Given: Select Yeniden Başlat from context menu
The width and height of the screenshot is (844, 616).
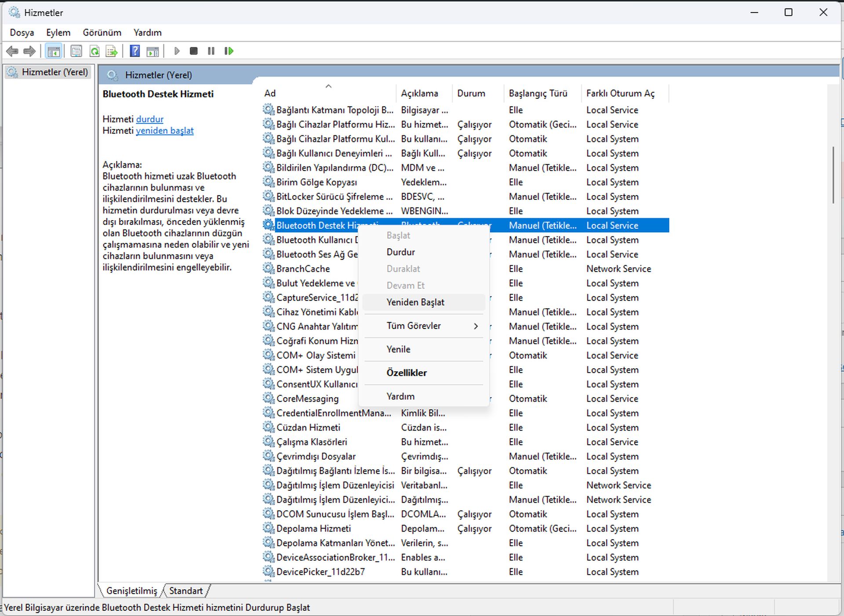Looking at the screenshot, I should click(415, 302).
